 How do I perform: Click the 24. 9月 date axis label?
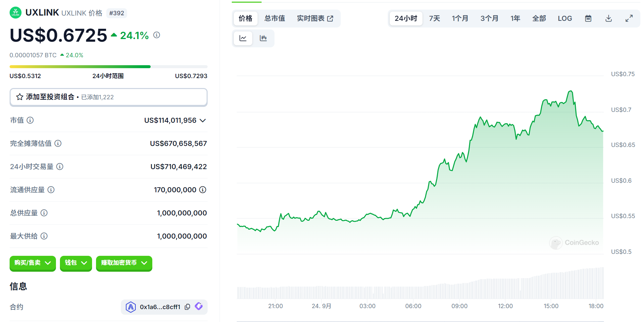[x=322, y=306]
